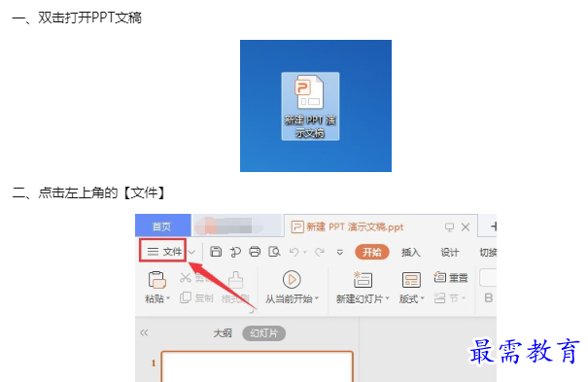Switch to the 开始 ribbon tab
The height and width of the screenshot is (382, 588).
coord(372,252)
